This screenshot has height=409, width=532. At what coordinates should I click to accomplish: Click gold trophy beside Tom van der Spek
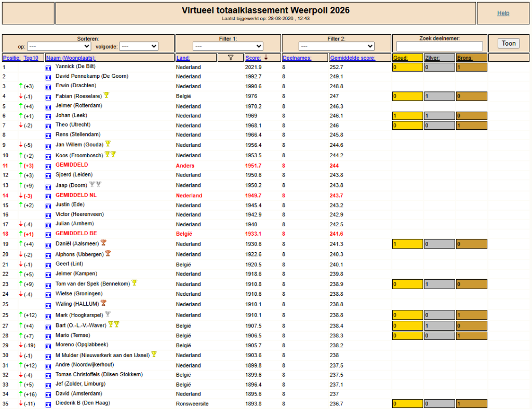point(135,282)
